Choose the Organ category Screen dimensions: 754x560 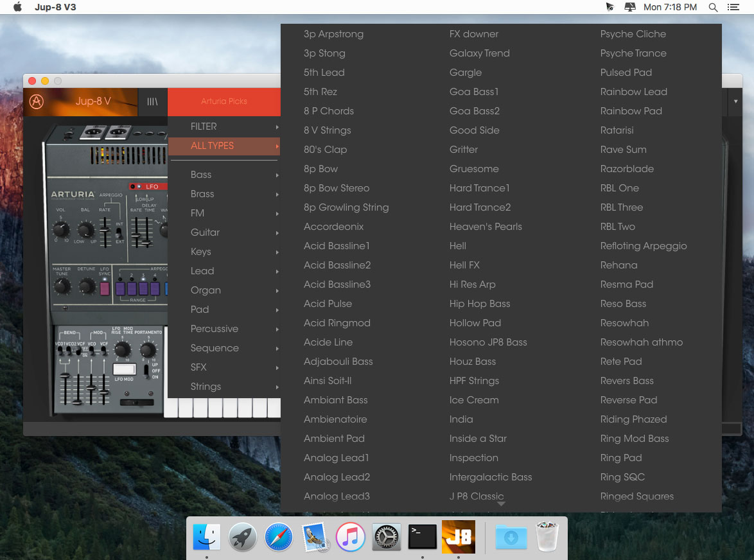(224, 290)
